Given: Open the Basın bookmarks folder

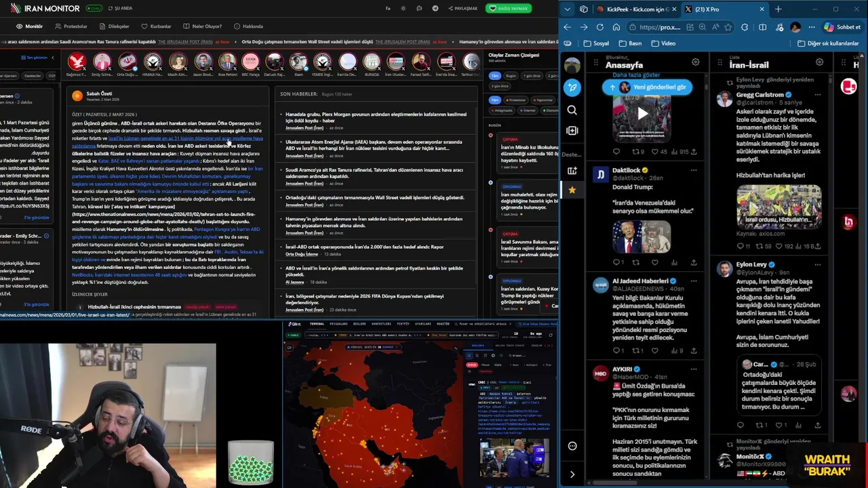Looking at the screenshot, I should coord(630,43).
